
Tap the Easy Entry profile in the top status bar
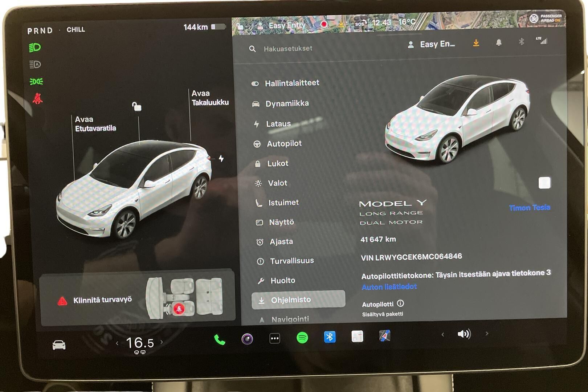[x=282, y=25]
